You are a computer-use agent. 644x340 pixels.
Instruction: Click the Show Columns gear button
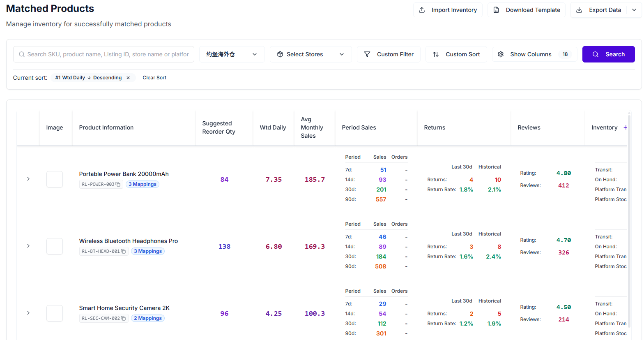(x=534, y=54)
